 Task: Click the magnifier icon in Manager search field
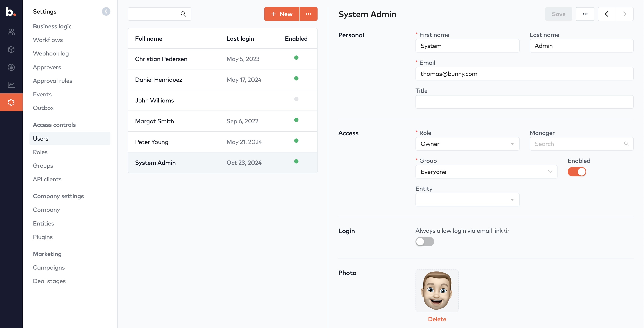pos(626,144)
